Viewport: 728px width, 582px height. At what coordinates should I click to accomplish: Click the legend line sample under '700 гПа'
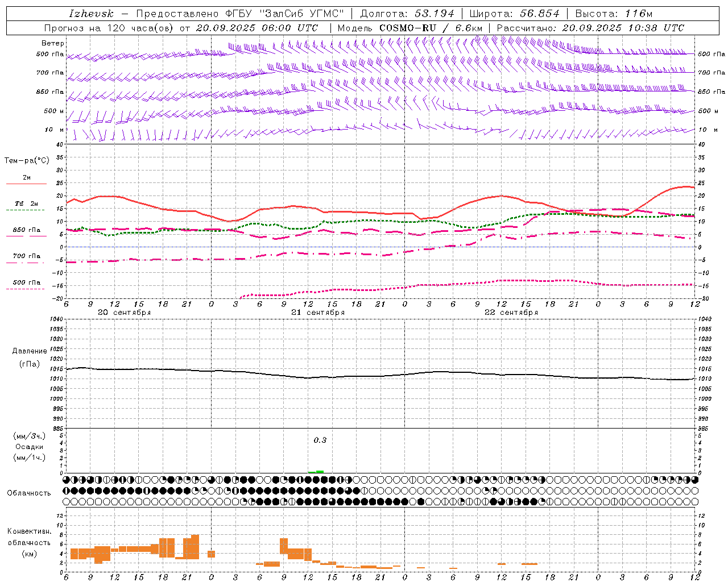[x=25, y=263]
